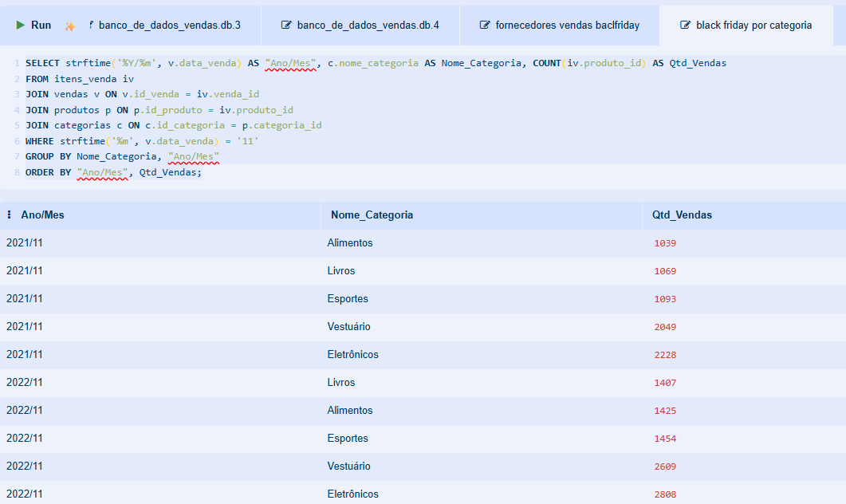The width and height of the screenshot is (846, 504).
Task: Run the SQL query
Action: pos(33,26)
